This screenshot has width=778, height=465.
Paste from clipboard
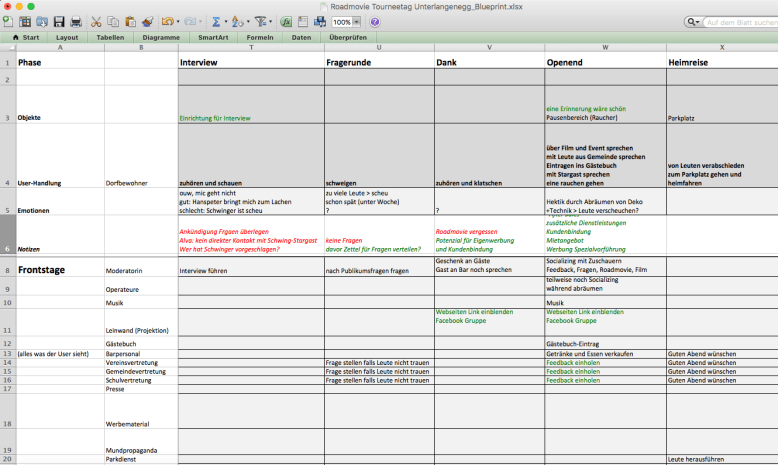pos(130,21)
